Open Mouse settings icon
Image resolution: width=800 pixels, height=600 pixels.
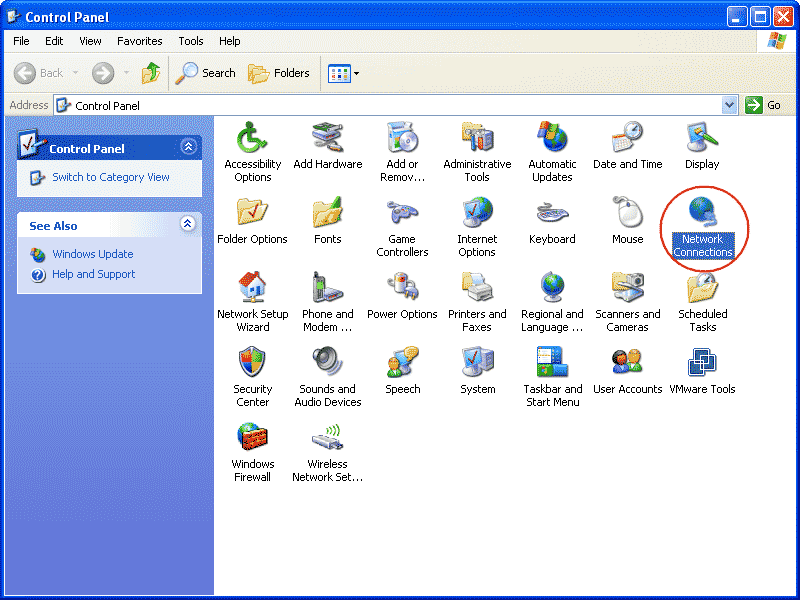tap(628, 221)
